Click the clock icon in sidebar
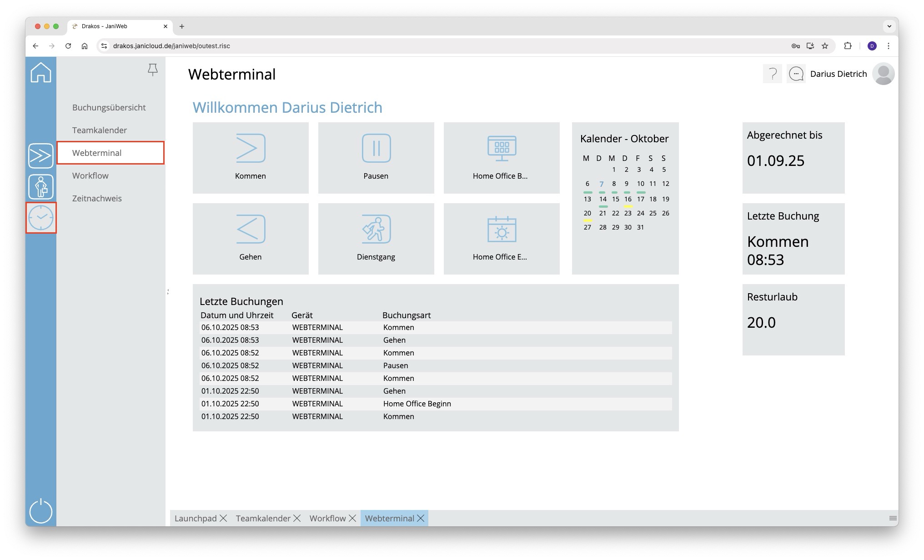 pyautogui.click(x=41, y=218)
